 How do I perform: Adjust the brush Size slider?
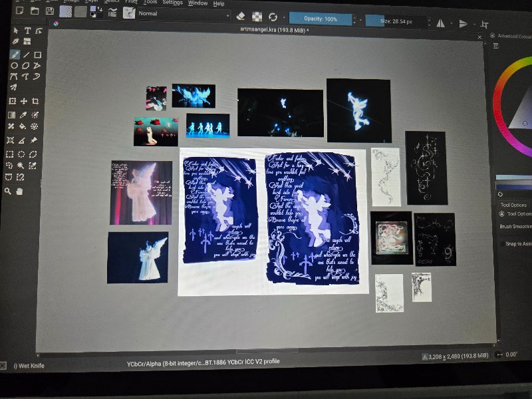coord(396,21)
